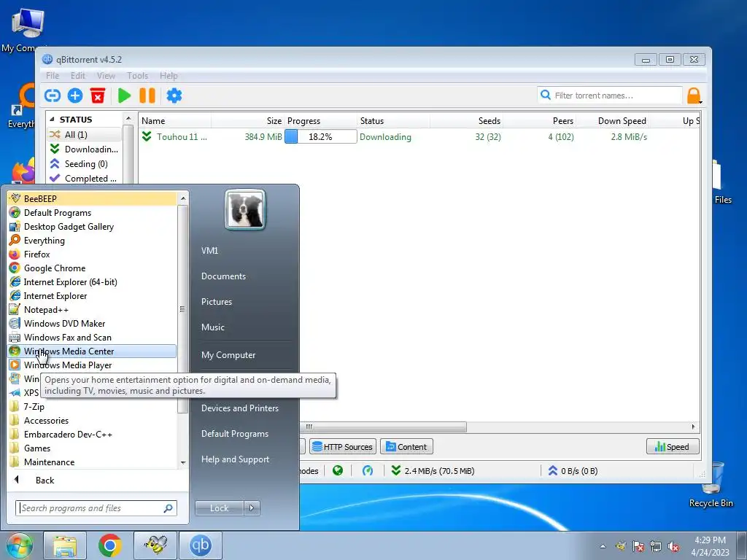Select the Downloading status filter

(x=85, y=149)
